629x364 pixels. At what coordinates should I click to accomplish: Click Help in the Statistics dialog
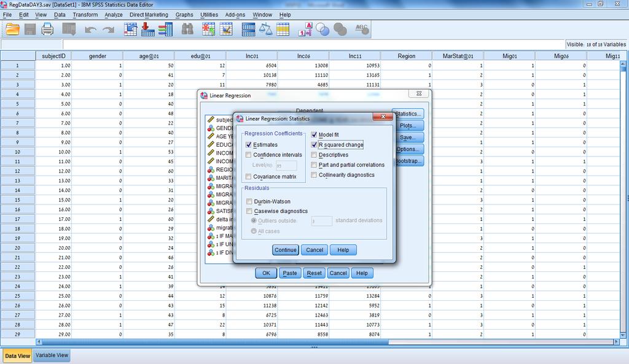(343, 250)
